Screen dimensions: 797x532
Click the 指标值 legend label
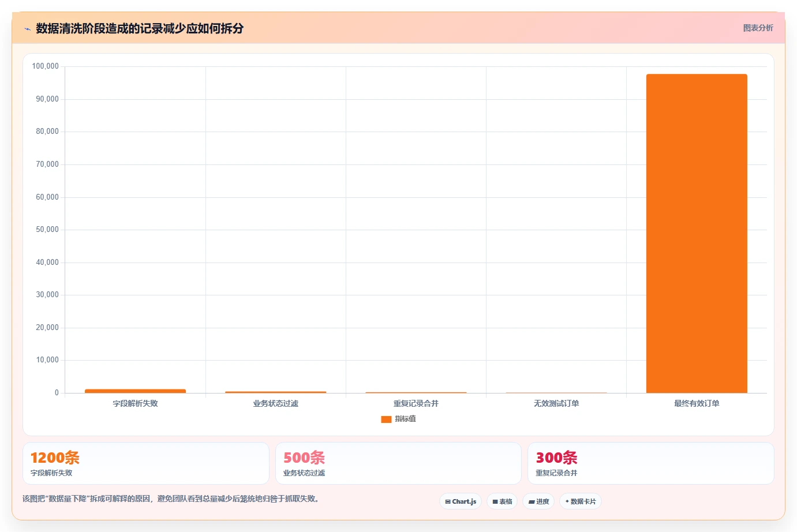click(x=405, y=419)
